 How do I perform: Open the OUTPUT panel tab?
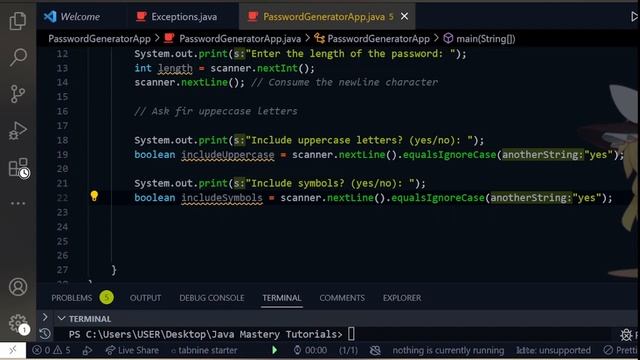pos(145,298)
